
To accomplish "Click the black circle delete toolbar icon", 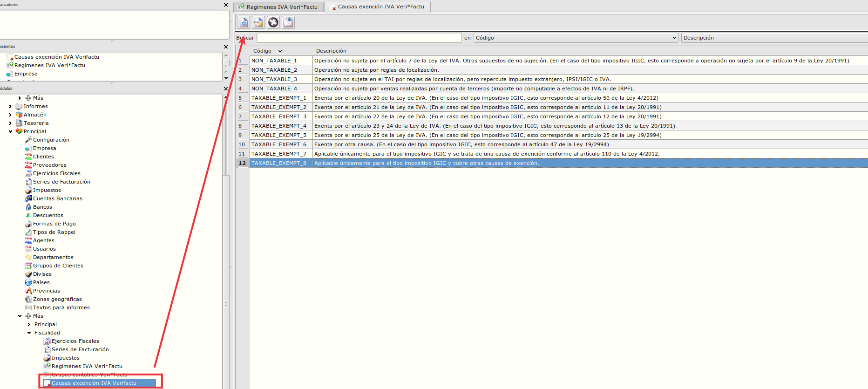I will click(x=273, y=22).
